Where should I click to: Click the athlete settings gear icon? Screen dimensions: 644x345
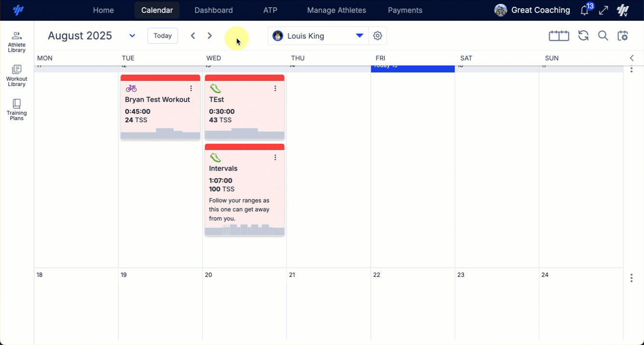pos(378,36)
